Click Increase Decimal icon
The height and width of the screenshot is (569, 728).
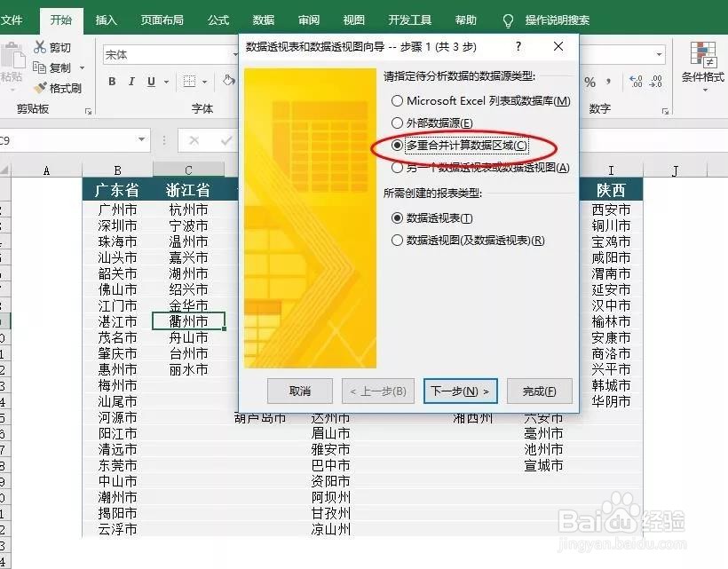(636, 82)
